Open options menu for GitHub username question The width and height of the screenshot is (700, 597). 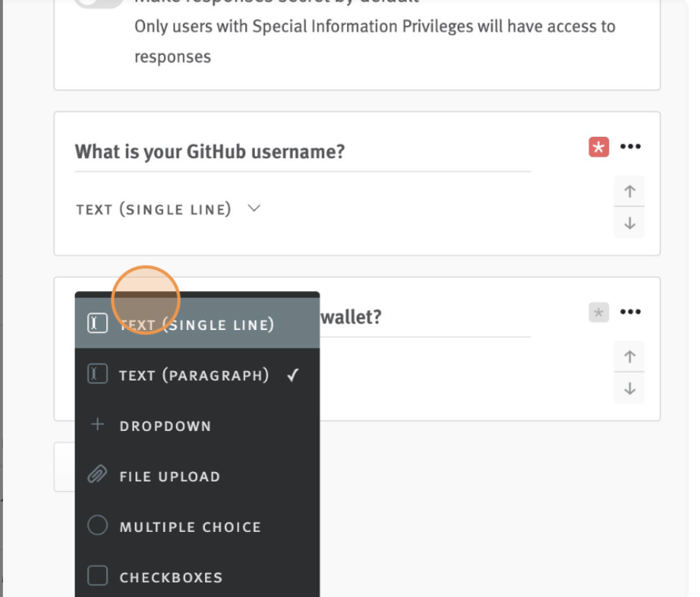tap(630, 146)
